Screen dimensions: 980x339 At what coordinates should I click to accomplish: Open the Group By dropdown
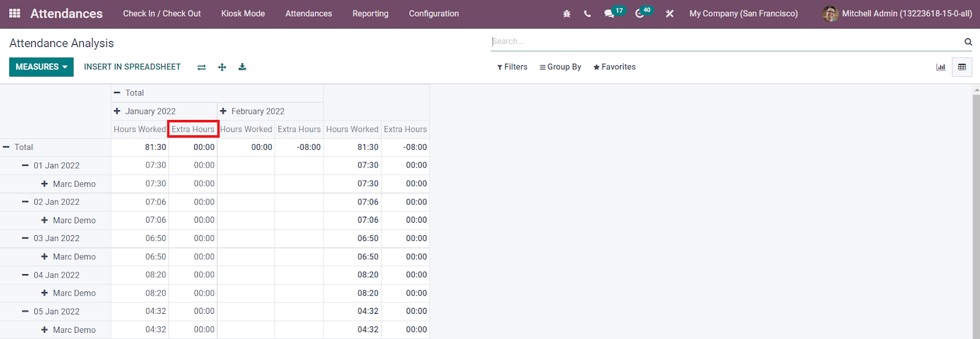(560, 67)
